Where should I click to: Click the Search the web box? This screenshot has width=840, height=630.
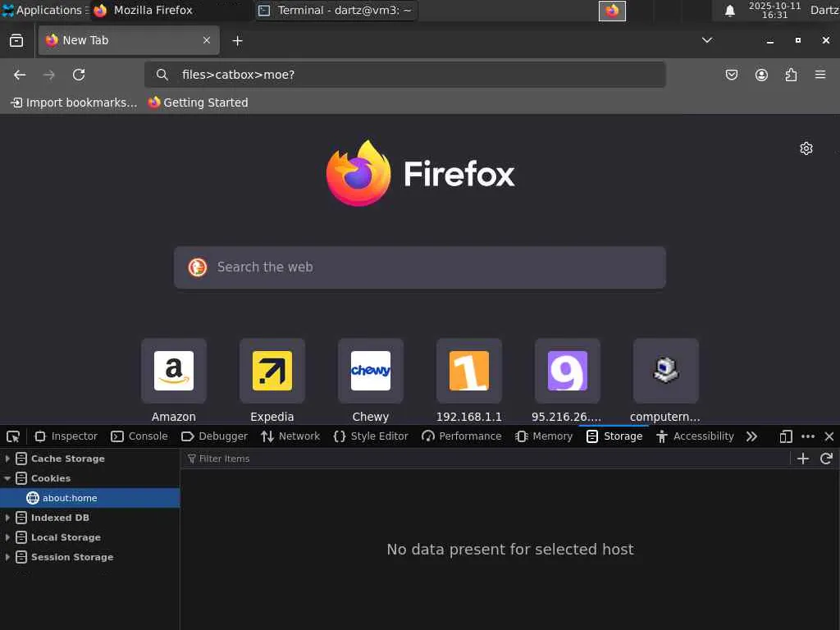[420, 267]
